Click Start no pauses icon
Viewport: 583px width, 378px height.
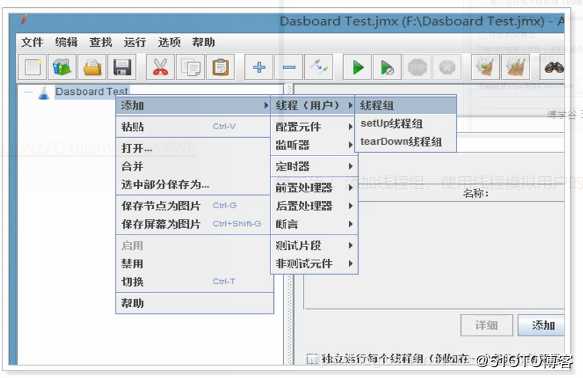click(387, 67)
